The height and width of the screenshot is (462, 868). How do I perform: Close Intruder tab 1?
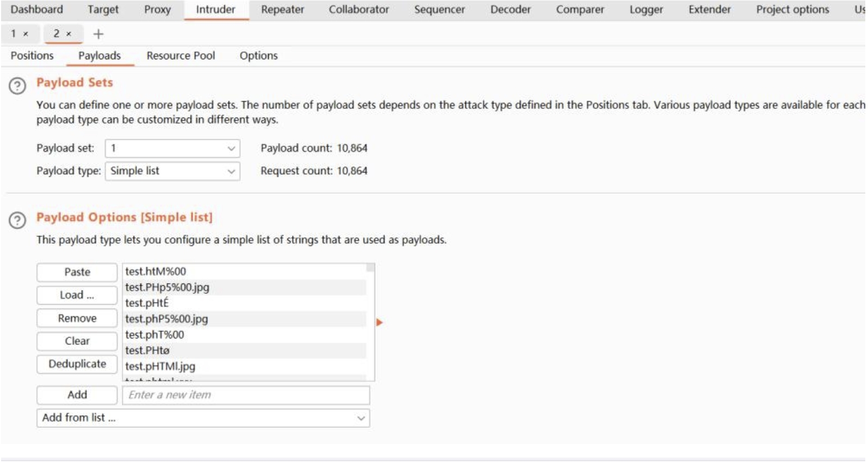(26, 34)
